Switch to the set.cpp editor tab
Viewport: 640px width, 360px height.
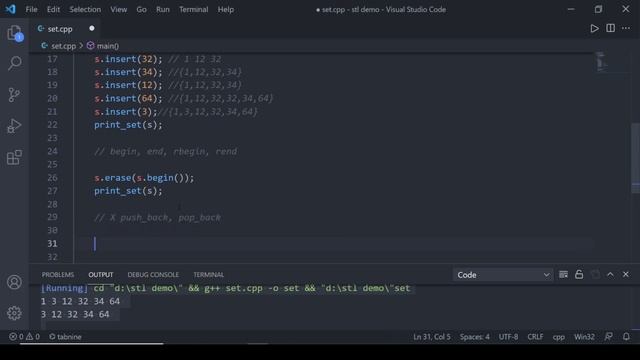click(60, 29)
